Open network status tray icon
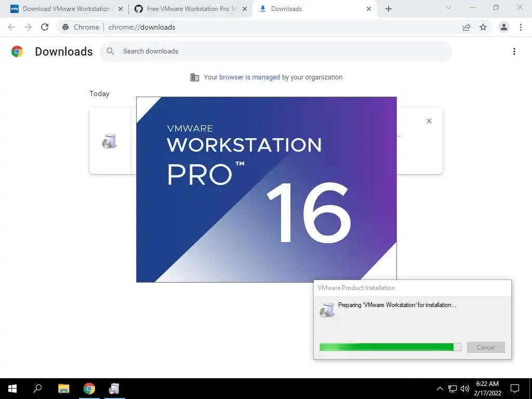The image size is (532, 399). click(x=453, y=389)
